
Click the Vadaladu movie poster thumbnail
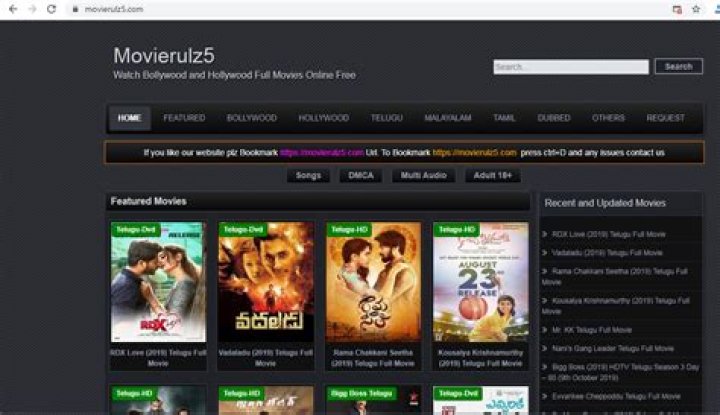(266, 284)
